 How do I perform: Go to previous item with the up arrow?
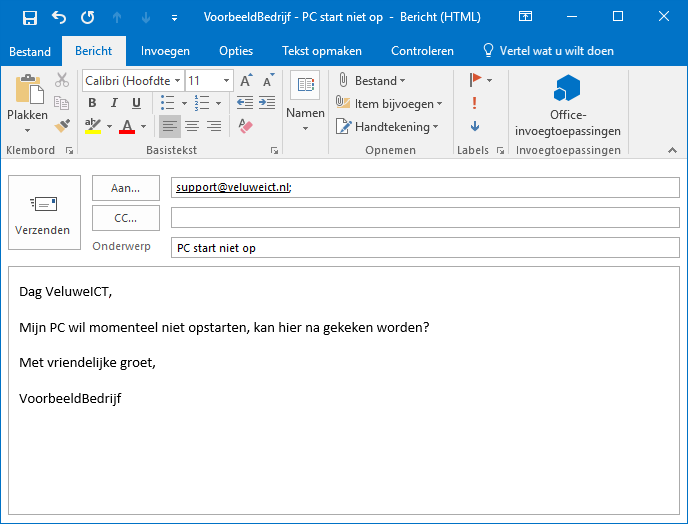pos(117,18)
